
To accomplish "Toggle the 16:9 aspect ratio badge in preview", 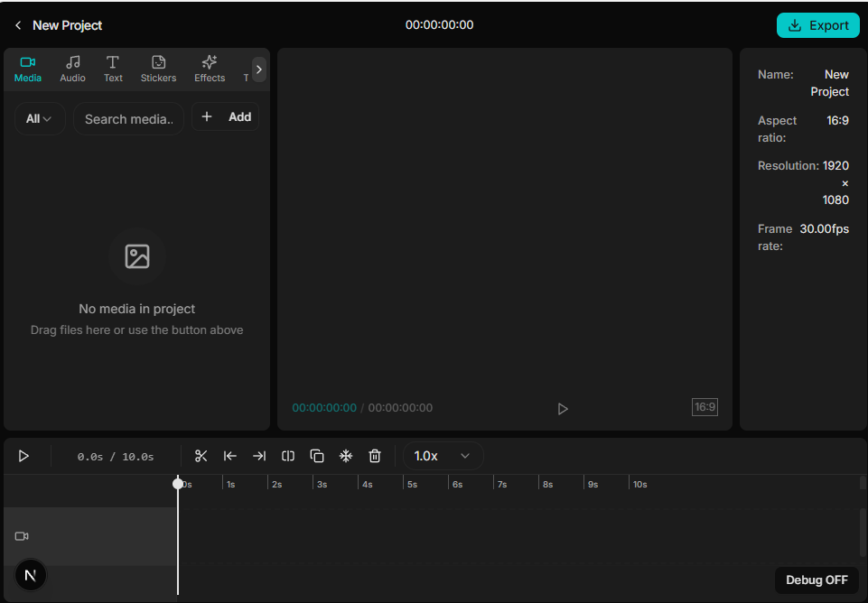I will 705,407.
